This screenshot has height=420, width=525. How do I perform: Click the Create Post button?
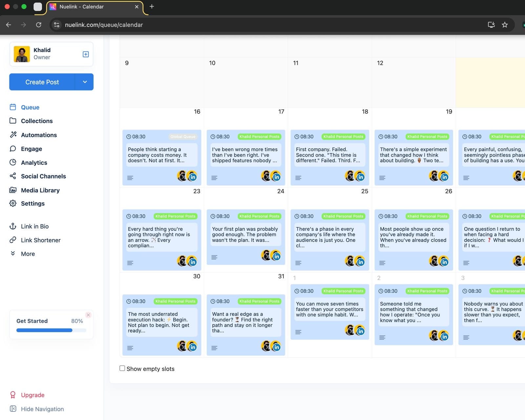click(42, 82)
